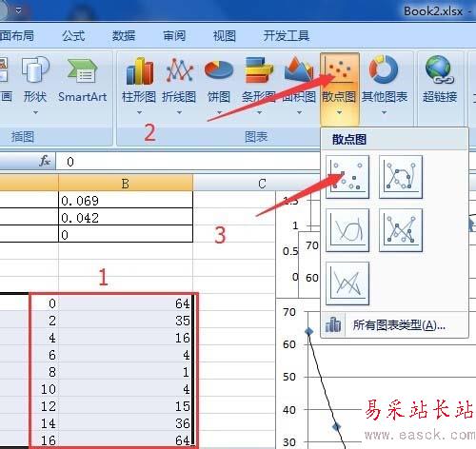
Task: Click cell with value 12
Action: coord(45,406)
